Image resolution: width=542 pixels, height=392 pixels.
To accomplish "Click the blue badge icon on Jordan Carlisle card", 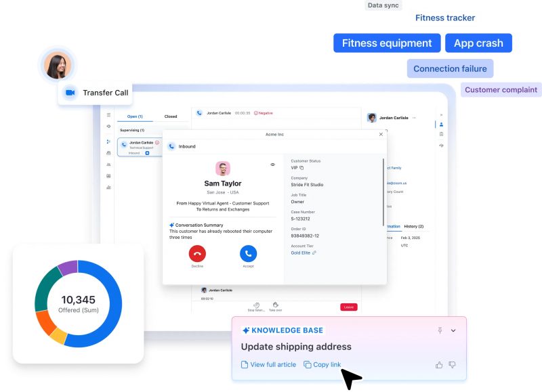I will (147, 153).
